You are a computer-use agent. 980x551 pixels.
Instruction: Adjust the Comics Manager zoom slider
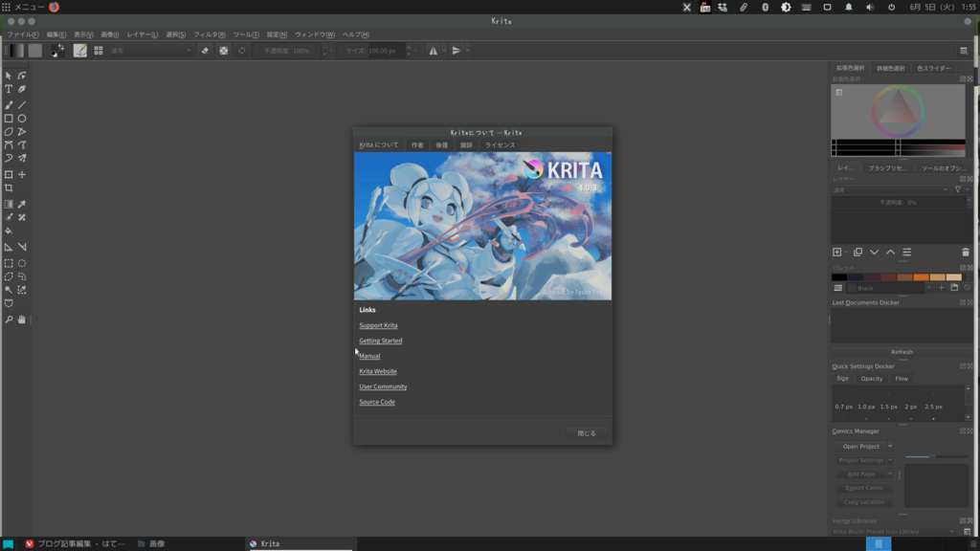pyautogui.click(x=936, y=456)
